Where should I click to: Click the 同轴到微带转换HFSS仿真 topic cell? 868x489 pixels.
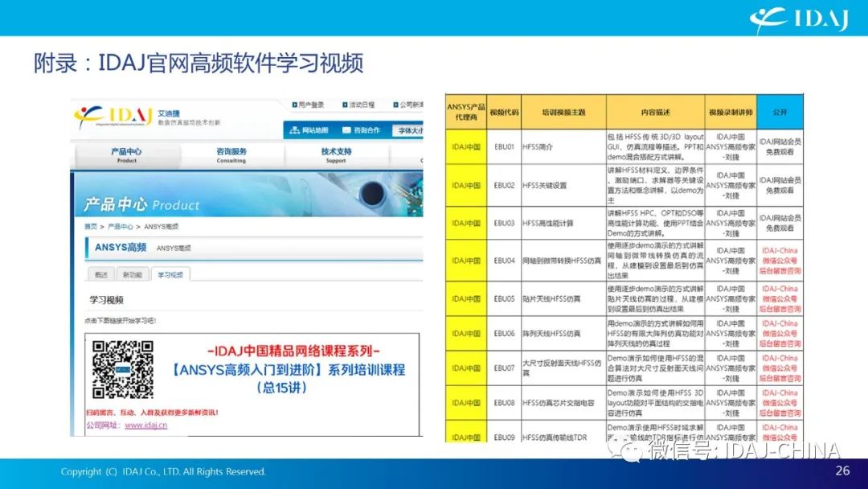point(563,261)
